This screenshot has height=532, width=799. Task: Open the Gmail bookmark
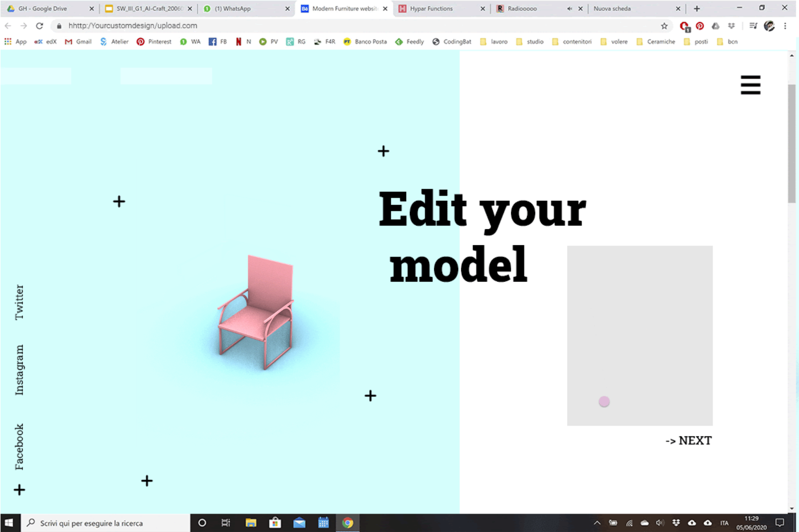[78, 42]
